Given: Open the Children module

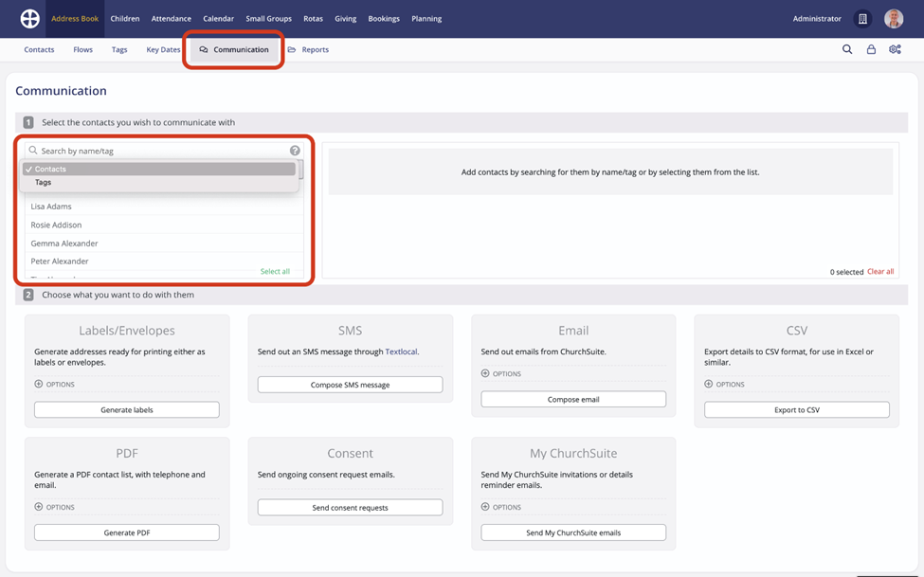Looking at the screenshot, I should coord(125,19).
